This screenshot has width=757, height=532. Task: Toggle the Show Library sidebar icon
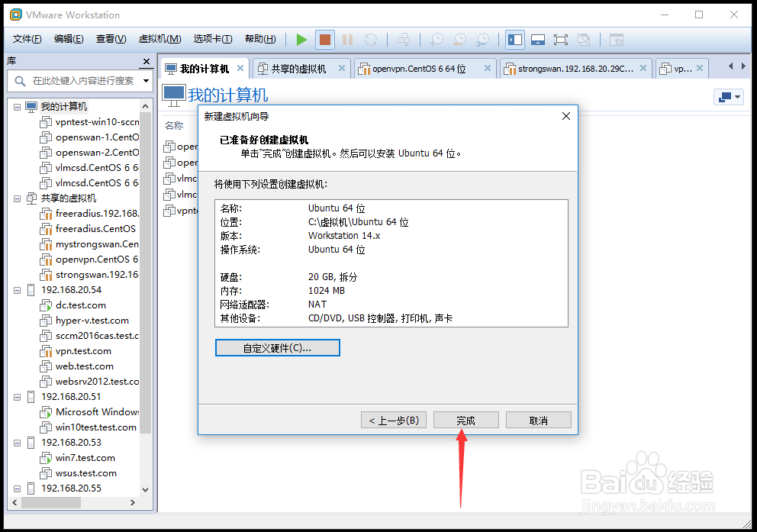(x=515, y=40)
